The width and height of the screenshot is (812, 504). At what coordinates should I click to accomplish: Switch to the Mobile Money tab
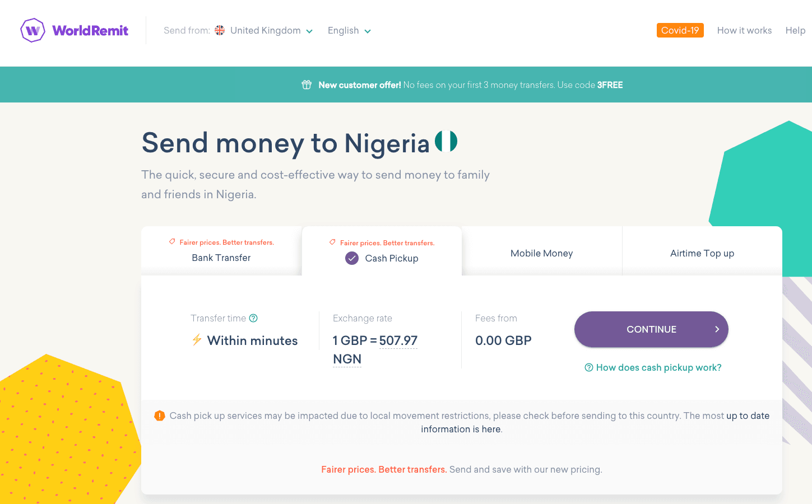tap(541, 253)
